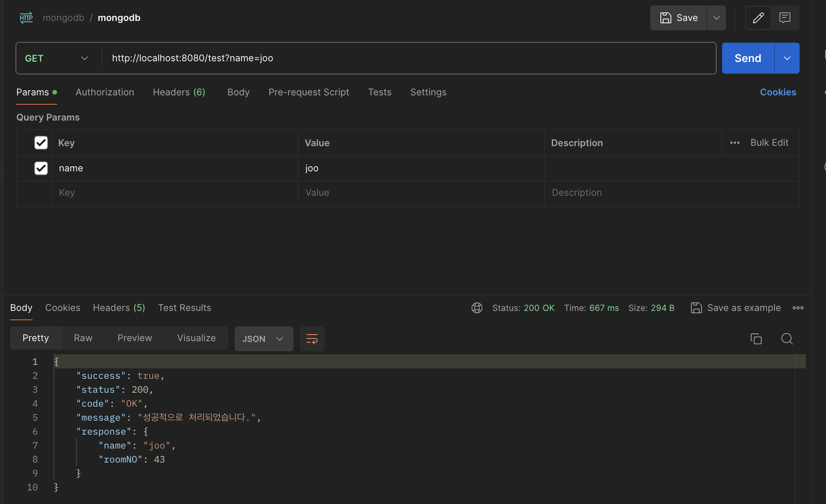Viewport: 826px width, 504px height.
Task: Toggle the select-all params checkbox
Action: (41, 143)
